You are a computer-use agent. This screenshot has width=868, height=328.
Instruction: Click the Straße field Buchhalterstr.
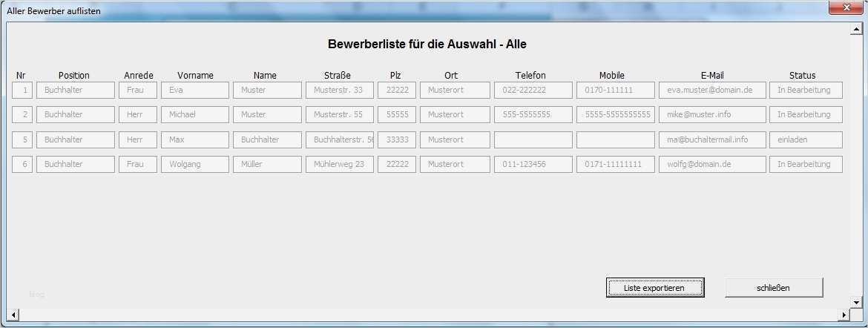[340, 140]
